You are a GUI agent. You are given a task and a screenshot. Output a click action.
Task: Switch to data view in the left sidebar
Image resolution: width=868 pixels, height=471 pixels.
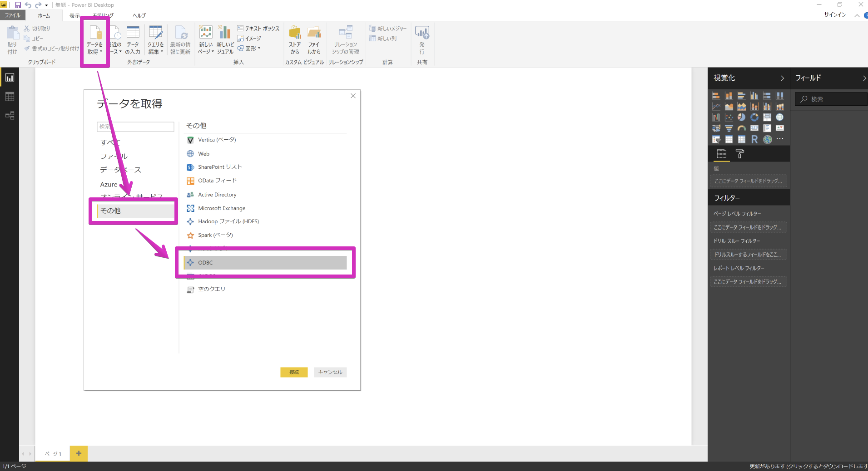[10, 96]
